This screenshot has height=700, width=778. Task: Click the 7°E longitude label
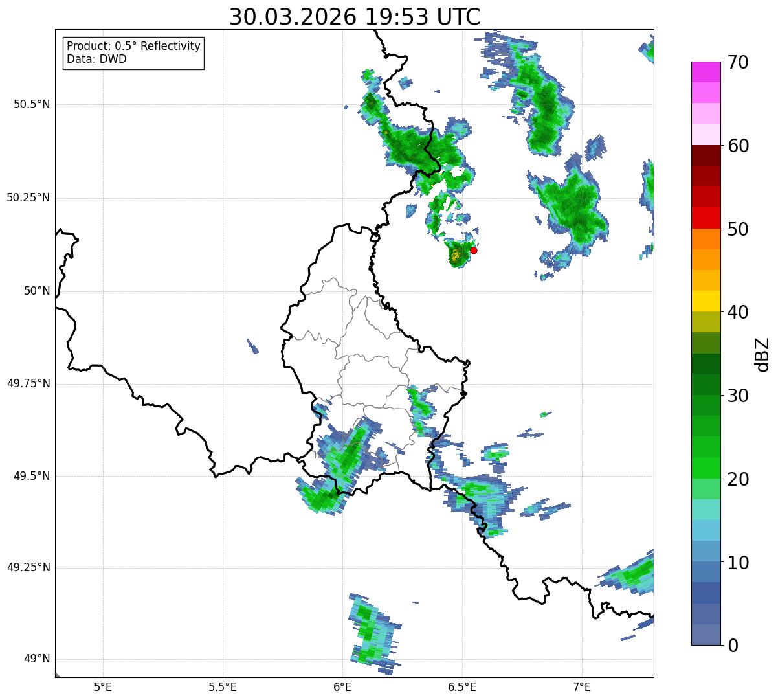point(582,686)
